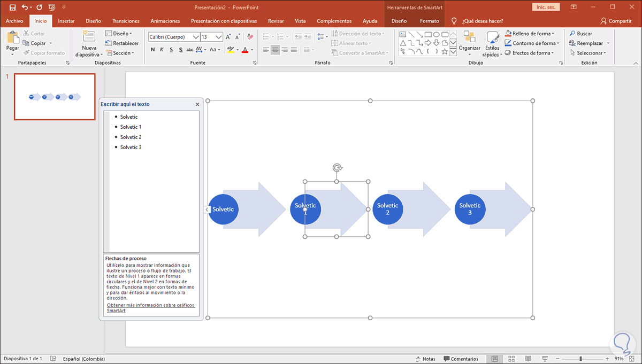
Task: Toggle center text alignment
Action: (x=275, y=50)
